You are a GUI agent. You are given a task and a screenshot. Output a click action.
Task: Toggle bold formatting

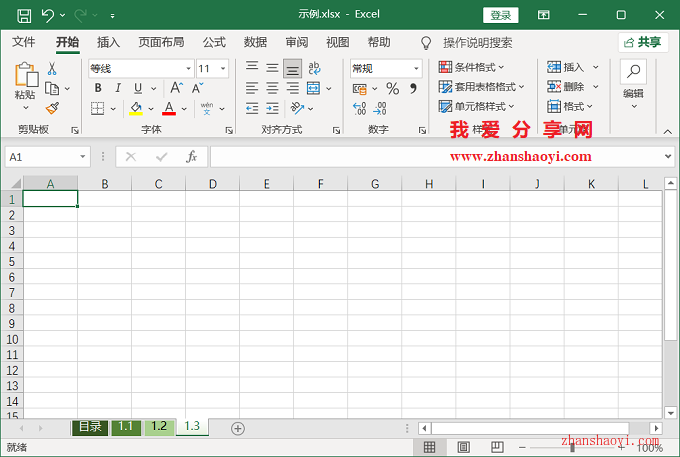(x=98, y=88)
